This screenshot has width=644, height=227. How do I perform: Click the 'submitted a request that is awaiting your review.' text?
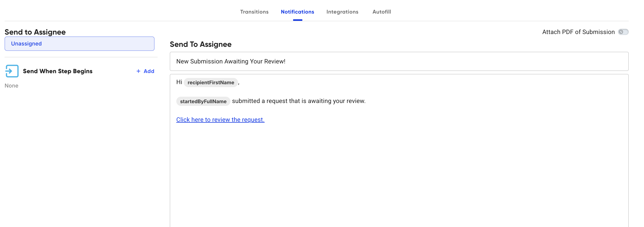299,101
